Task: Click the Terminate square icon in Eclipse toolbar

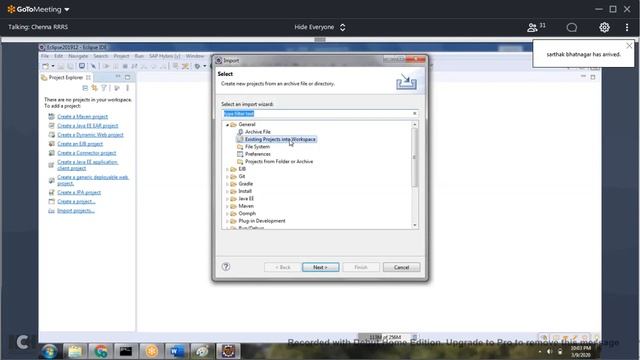Action: click(125, 66)
